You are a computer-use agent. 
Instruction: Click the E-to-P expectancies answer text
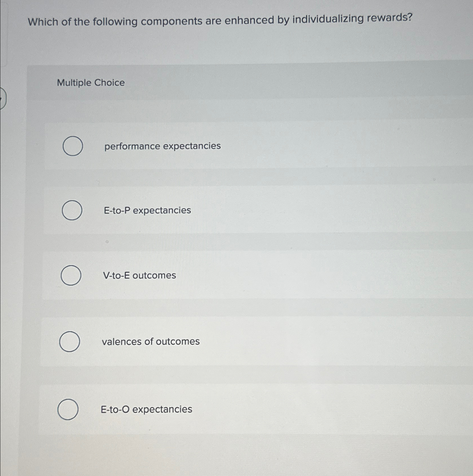click(x=147, y=211)
